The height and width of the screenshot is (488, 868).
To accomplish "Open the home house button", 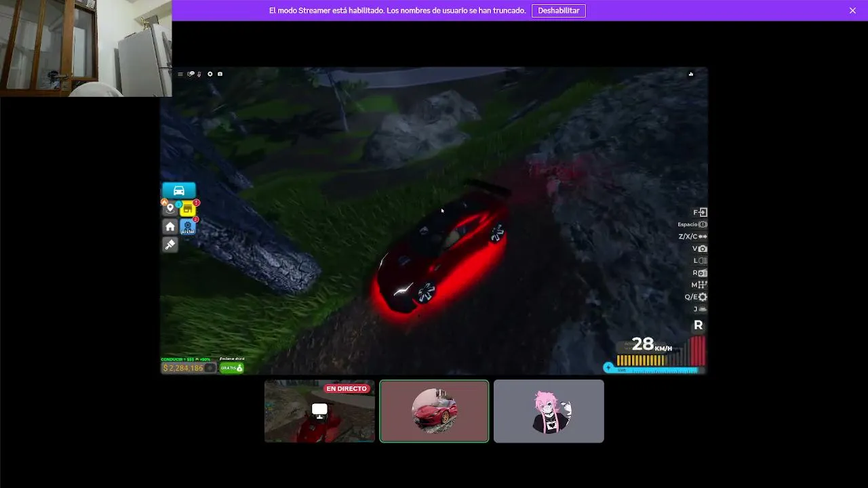I will (170, 226).
